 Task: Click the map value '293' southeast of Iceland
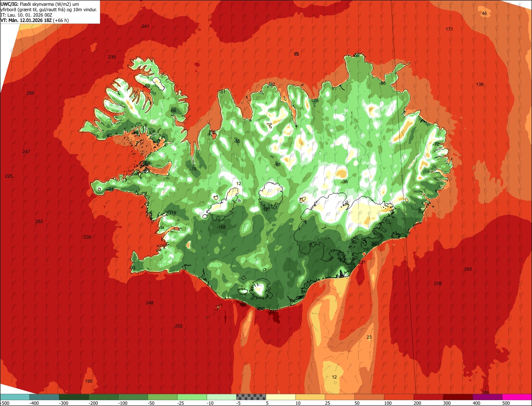pos(468,269)
